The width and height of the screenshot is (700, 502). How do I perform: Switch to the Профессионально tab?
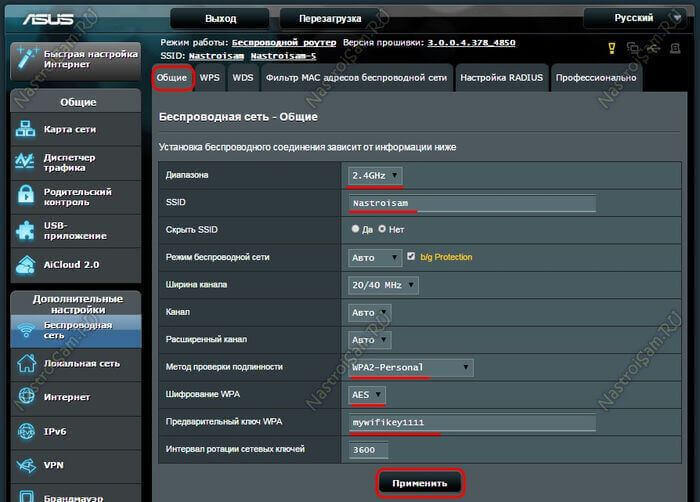[x=595, y=78]
